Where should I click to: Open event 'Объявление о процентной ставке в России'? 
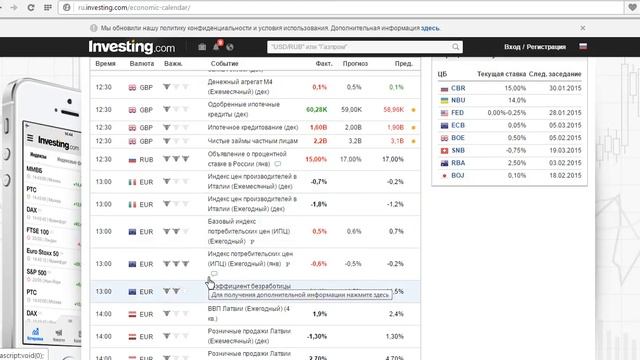click(x=247, y=159)
